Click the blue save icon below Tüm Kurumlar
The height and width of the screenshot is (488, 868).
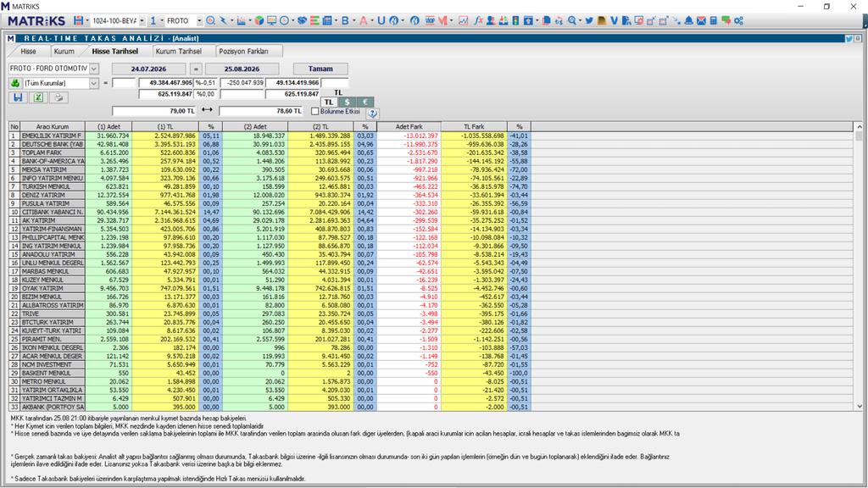pos(18,97)
